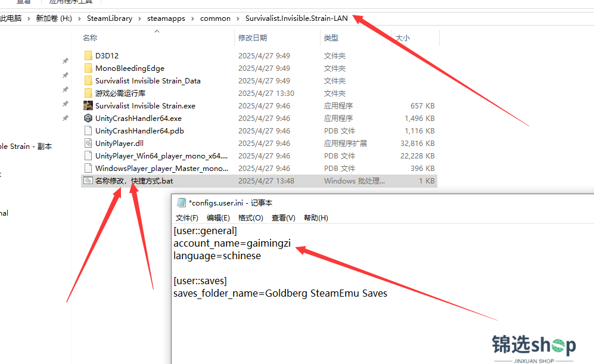Click the Survivalist Invisible Strain.exe game icon

click(x=88, y=105)
